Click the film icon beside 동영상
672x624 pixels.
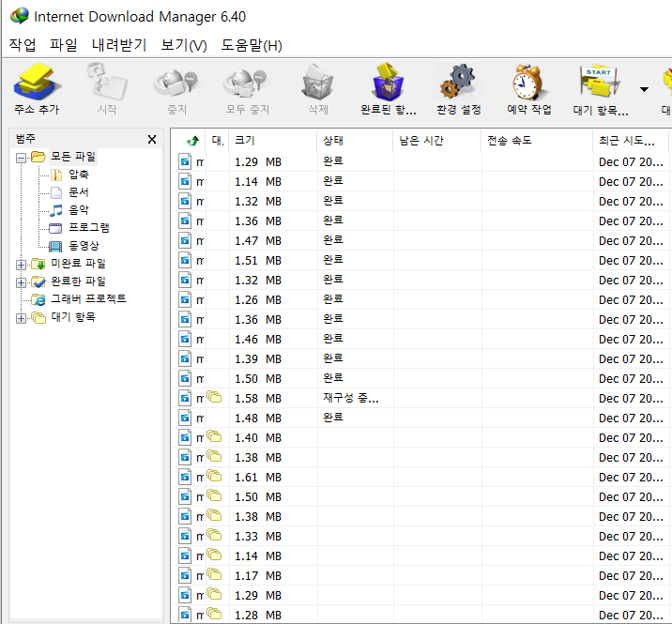pyautogui.click(x=55, y=246)
